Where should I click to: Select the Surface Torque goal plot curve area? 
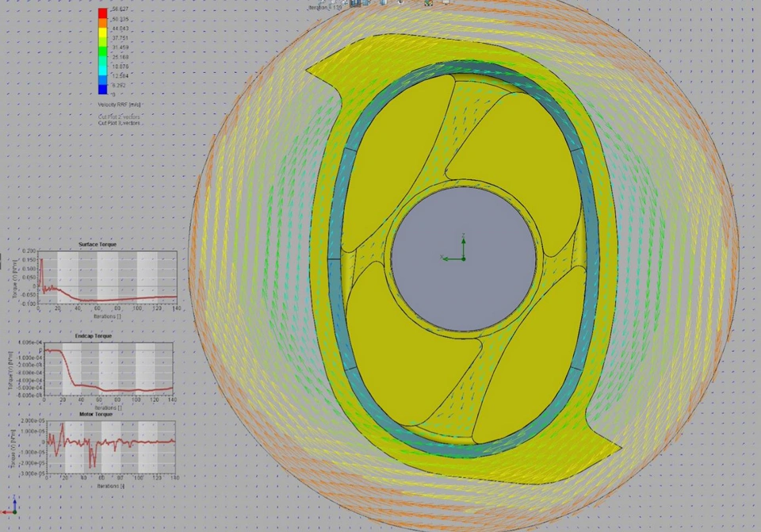point(107,277)
